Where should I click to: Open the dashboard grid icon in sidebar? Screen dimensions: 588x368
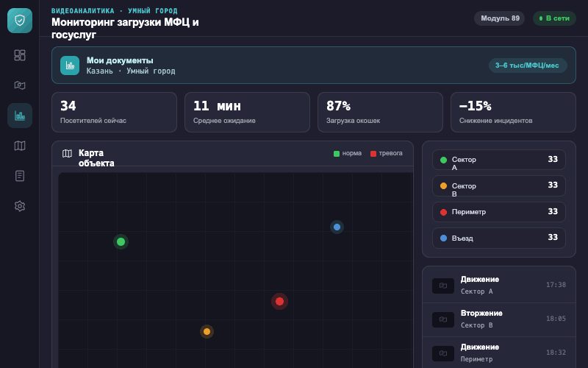(20, 55)
